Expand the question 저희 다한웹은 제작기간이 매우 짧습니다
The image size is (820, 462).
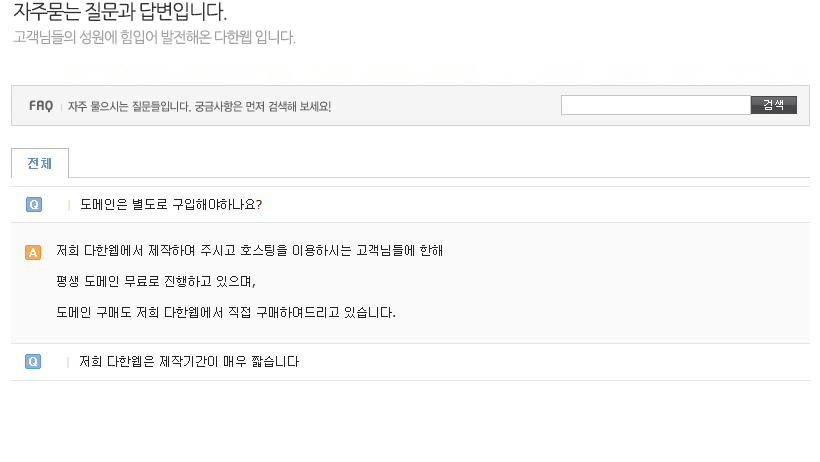click(189, 361)
